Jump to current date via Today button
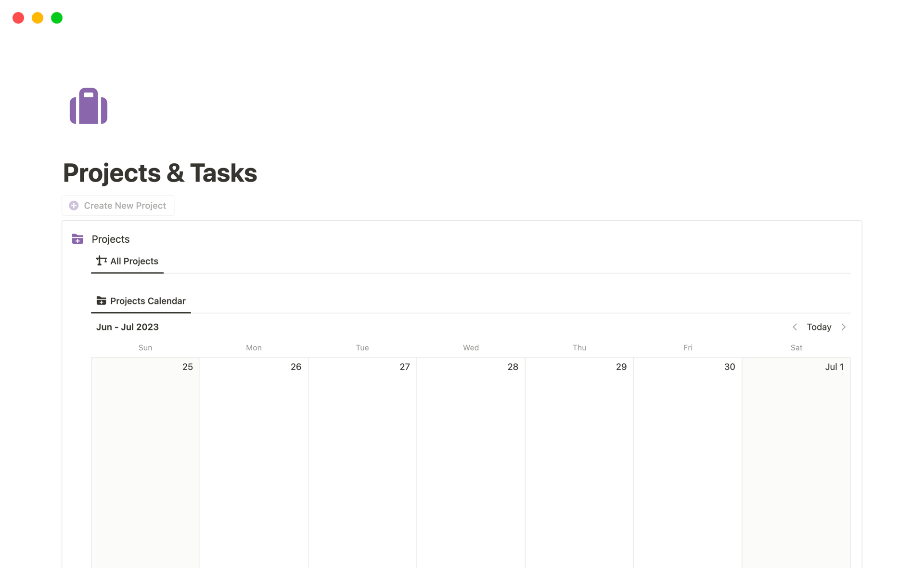 coord(819,327)
